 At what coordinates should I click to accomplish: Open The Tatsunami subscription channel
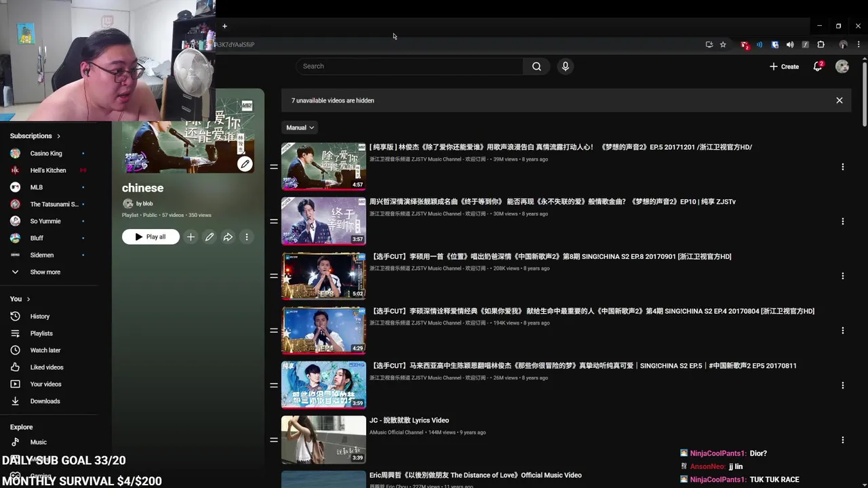pos(54,204)
